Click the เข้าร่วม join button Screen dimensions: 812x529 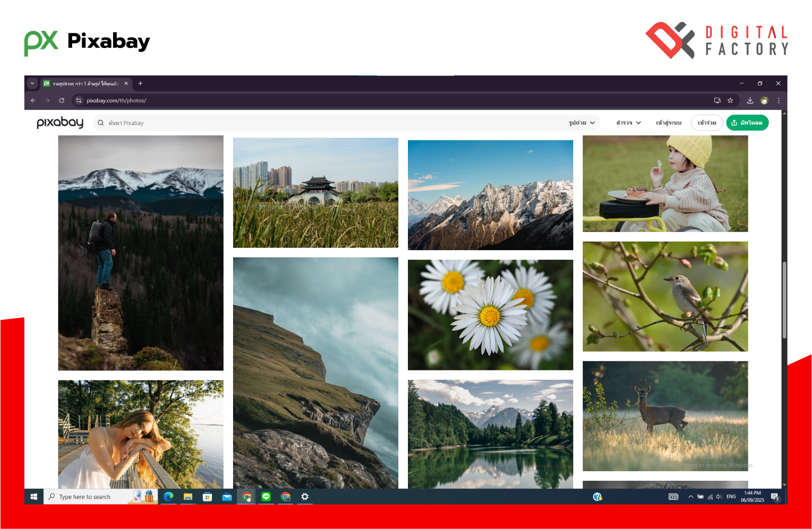[707, 123]
